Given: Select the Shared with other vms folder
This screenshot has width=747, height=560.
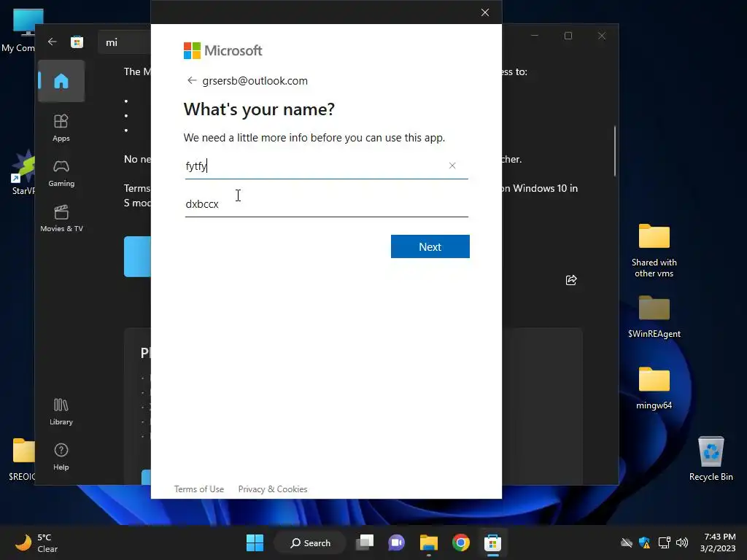Looking at the screenshot, I should pyautogui.click(x=654, y=251).
